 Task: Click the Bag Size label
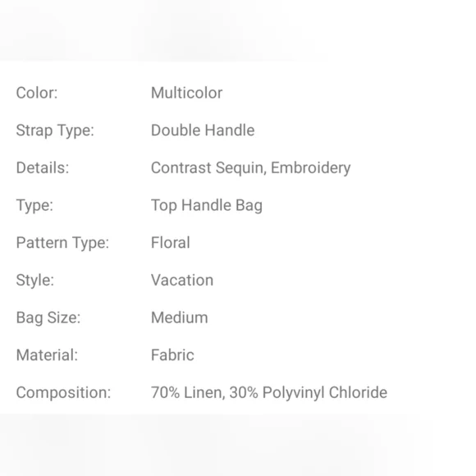(48, 318)
